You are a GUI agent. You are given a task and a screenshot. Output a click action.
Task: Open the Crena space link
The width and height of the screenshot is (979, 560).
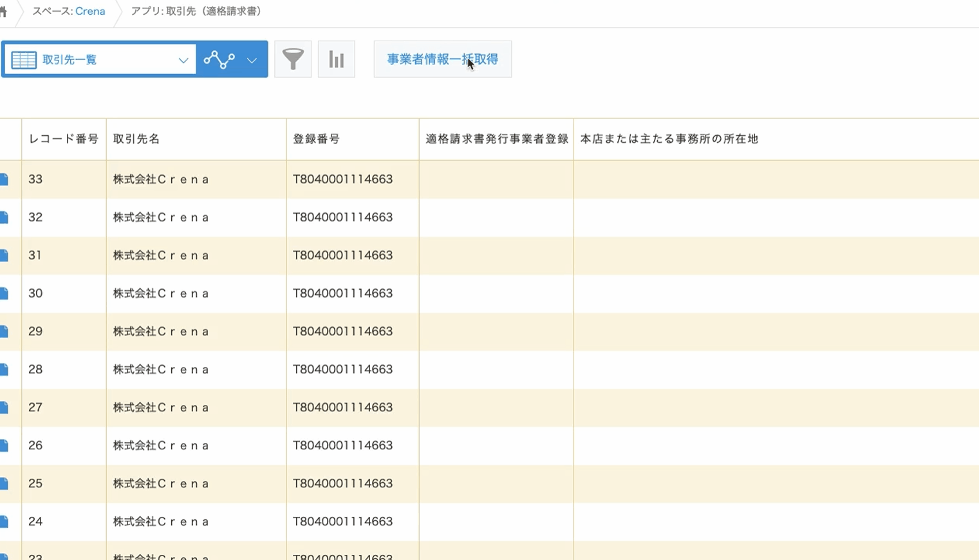[90, 12]
